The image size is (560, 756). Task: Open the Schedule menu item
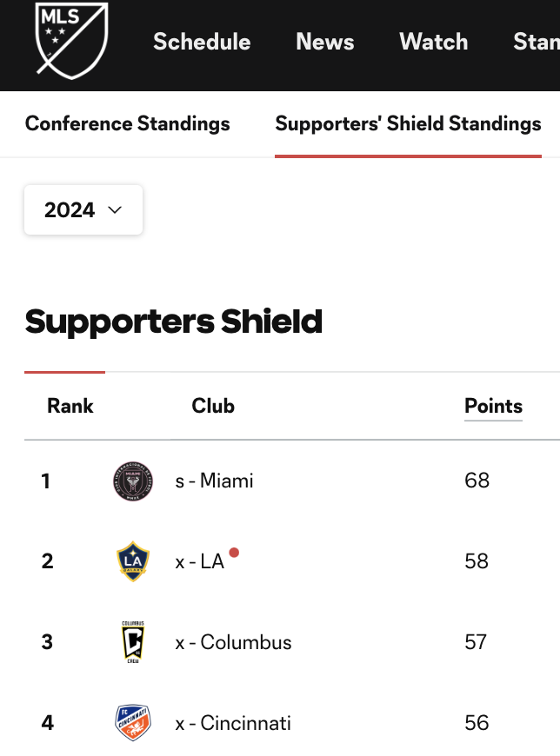click(202, 42)
